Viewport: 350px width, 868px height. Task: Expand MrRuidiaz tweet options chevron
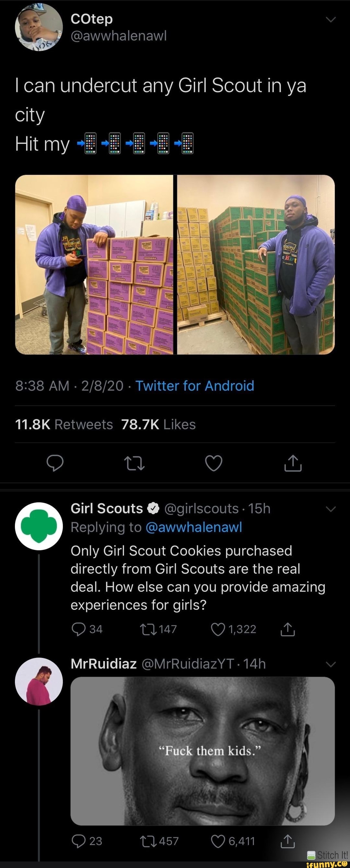click(x=331, y=664)
